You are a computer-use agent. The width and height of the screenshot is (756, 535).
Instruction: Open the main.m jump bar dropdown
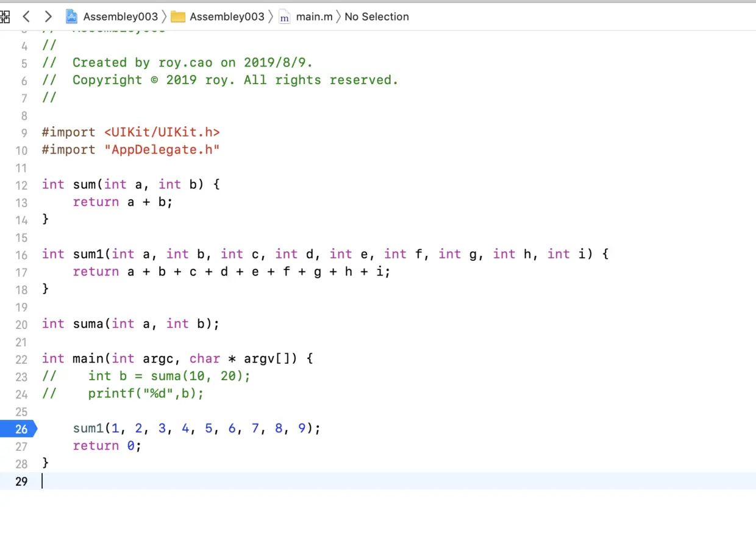click(x=314, y=16)
